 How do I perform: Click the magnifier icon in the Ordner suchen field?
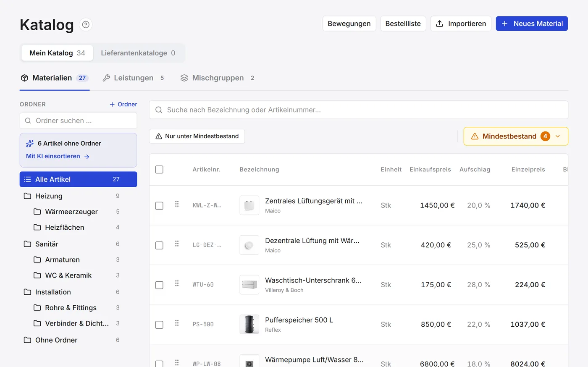click(x=28, y=121)
